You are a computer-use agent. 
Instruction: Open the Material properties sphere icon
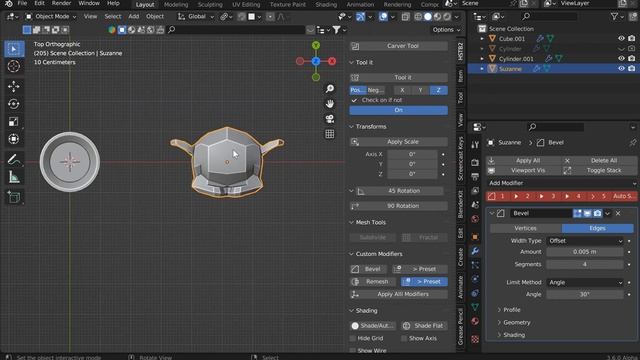point(475,321)
